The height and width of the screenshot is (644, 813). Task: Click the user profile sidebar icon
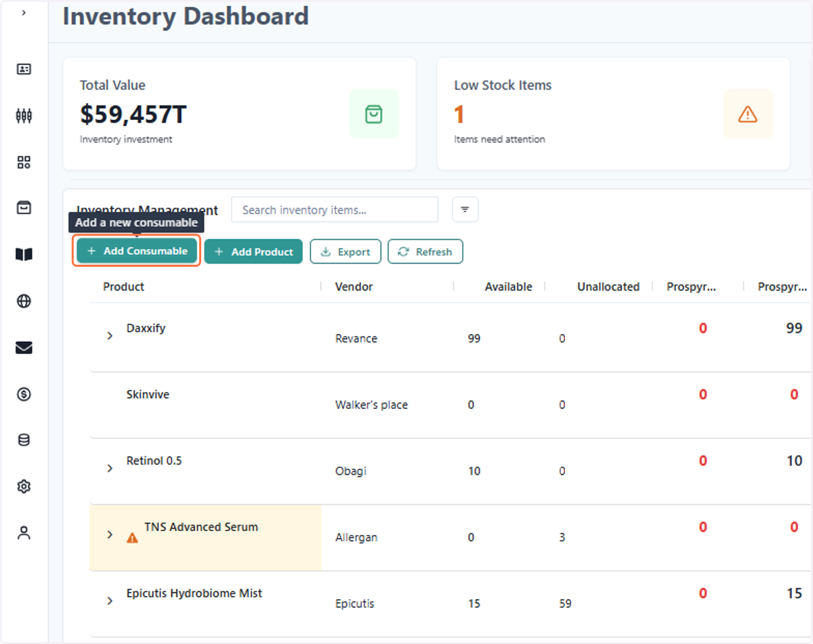point(24,533)
